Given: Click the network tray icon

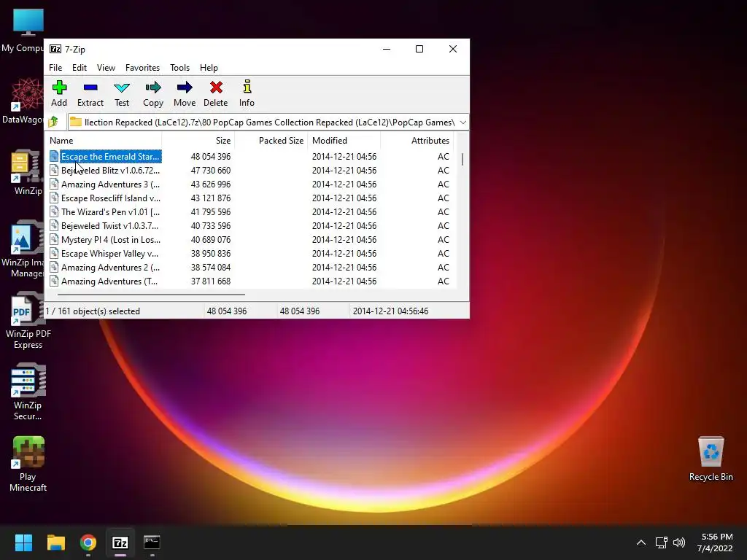Looking at the screenshot, I should point(661,542).
